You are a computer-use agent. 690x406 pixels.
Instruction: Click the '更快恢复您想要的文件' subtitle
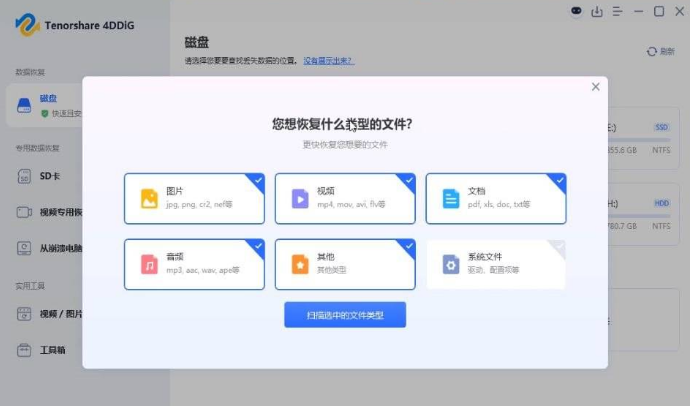tap(345, 145)
